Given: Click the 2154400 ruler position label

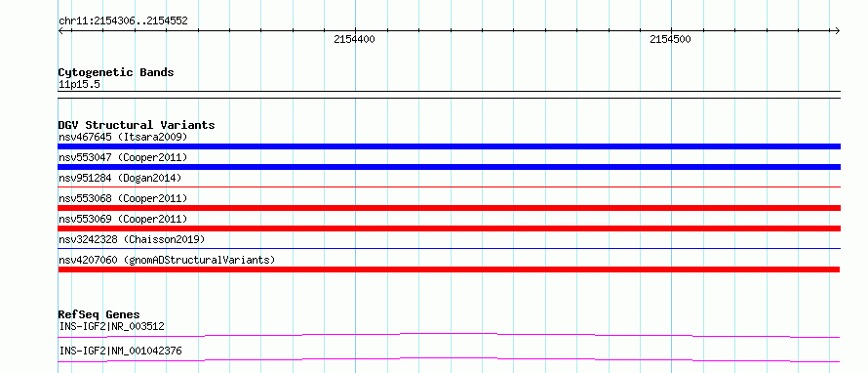Looking at the screenshot, I should 354,39.
